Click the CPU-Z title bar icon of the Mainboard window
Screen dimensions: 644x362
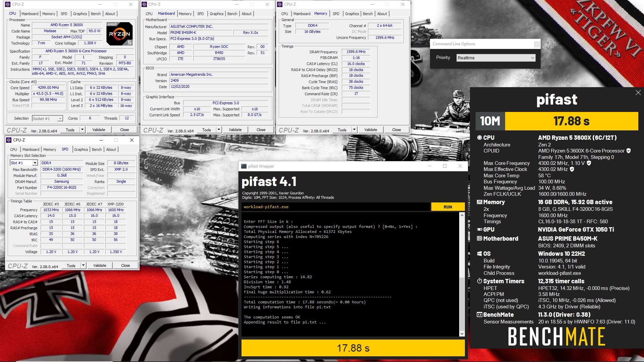point(144,4)
